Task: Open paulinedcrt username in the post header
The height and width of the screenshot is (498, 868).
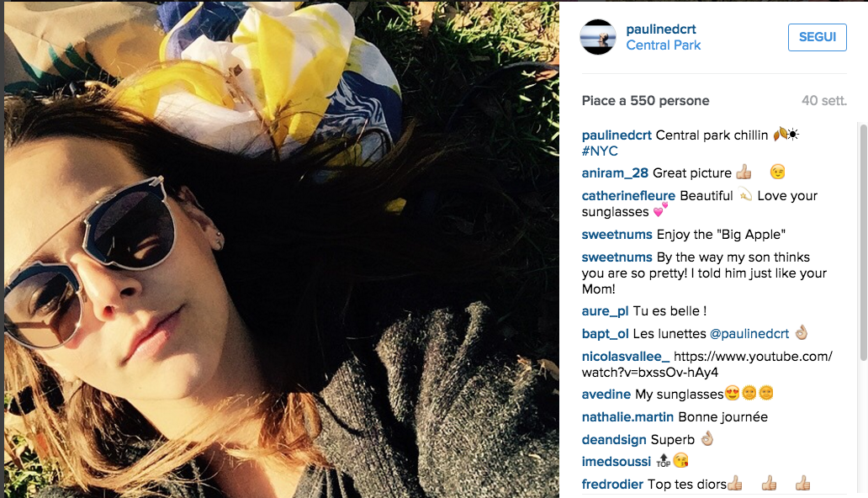Action: (x=661, y=29)
